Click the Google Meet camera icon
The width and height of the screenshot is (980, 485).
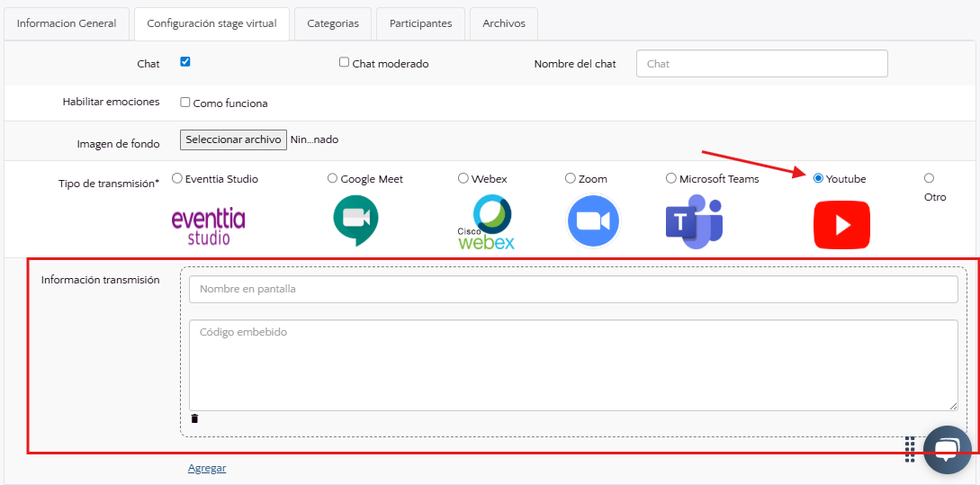coord(355,221)
